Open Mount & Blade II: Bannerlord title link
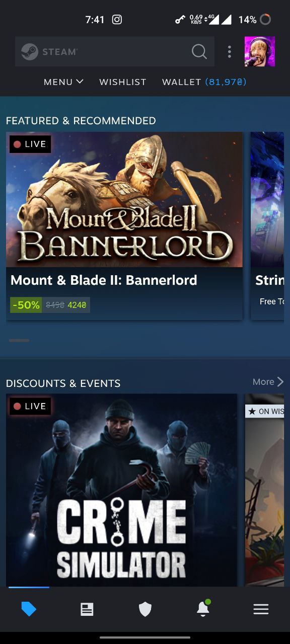Viewport: 290px width, 644px height. [104, 280]
